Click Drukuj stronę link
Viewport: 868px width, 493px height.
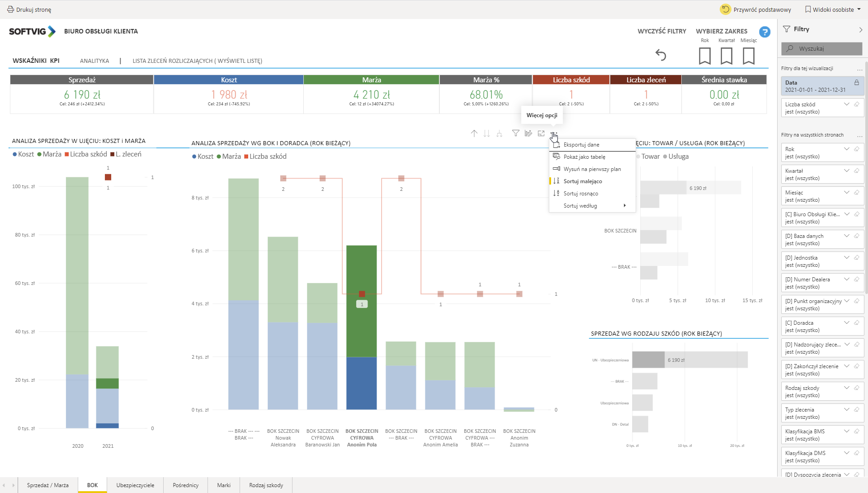[x=29, y=9]
